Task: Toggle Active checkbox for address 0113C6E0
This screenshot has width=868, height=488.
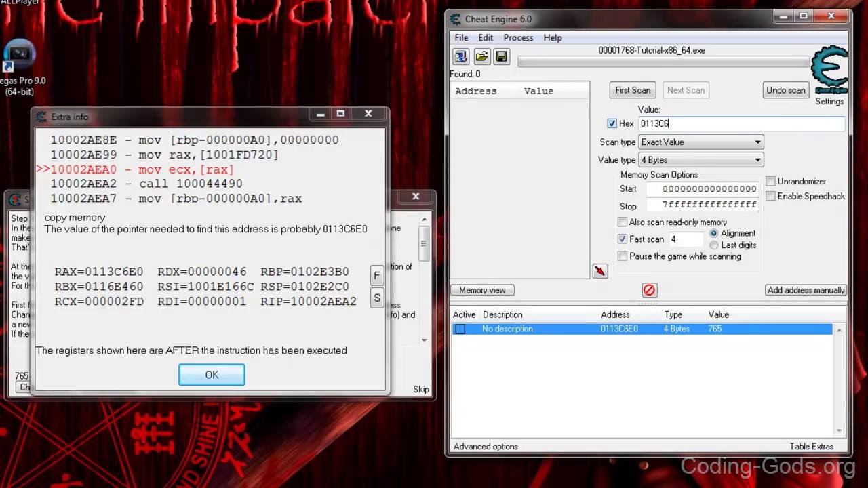Action: coord(460,329)
